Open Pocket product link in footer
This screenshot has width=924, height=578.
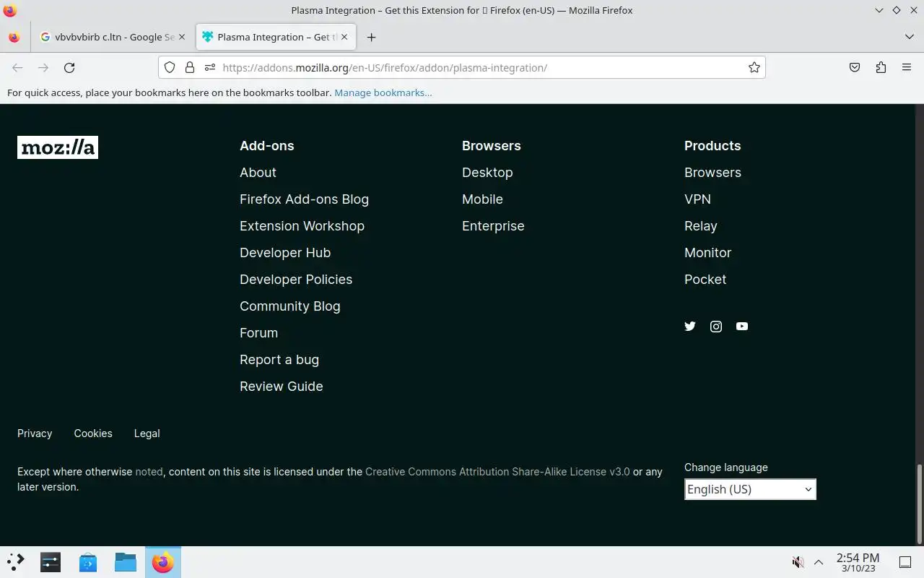pyautogui.click(x=705, y=280)
